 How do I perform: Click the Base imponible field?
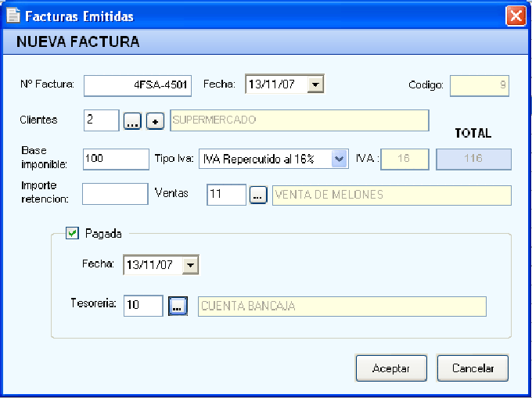pos(115,159)
